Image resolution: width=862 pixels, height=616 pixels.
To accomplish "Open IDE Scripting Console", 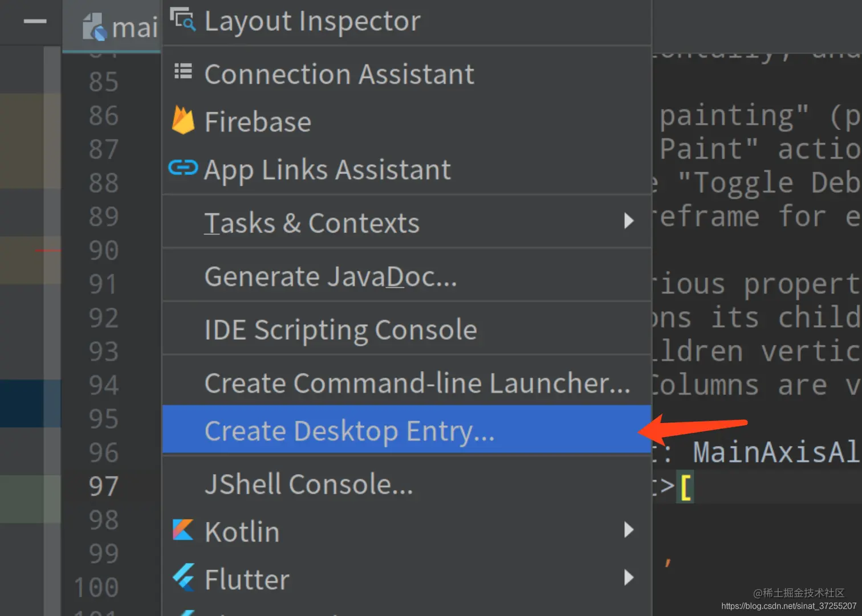I will pos(340,330).
